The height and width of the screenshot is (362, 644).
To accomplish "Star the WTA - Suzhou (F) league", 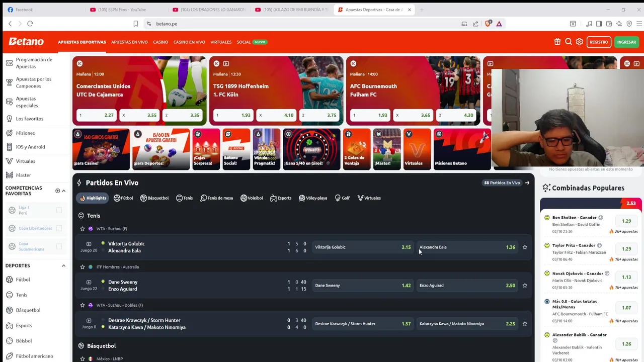I will click(83, 229).
